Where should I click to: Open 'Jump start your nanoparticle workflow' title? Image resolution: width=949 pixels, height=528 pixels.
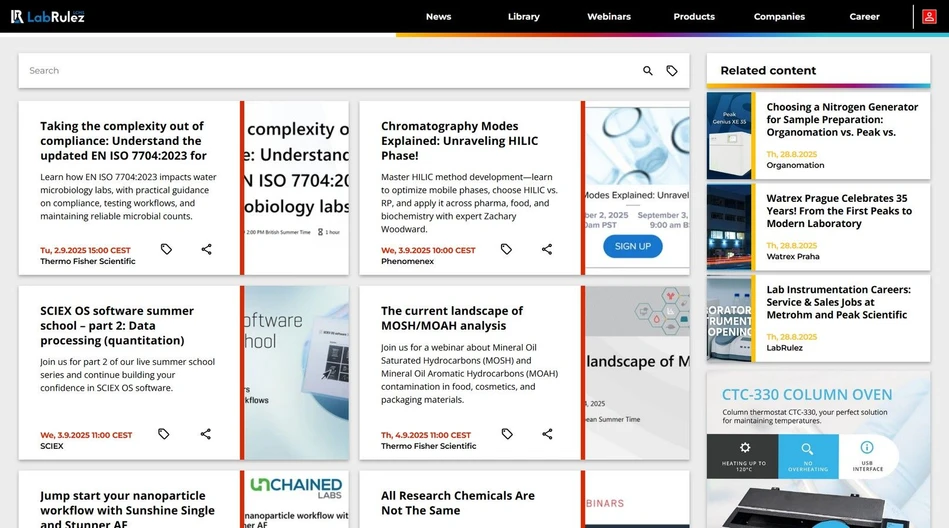(x=127, y=509)
